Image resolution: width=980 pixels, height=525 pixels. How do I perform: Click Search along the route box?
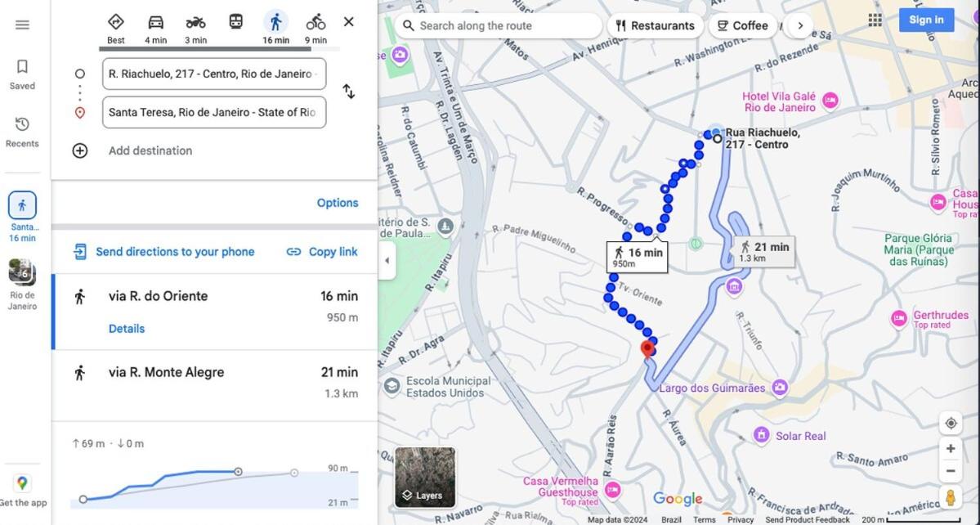click(x=498, y=25)
